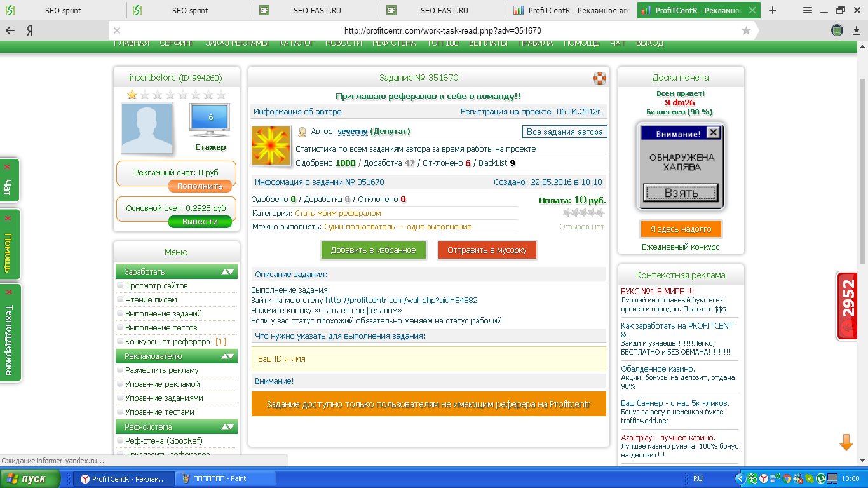Click the «Добавить в избранное» button
The height and width of the screenshot is (488, 868).
(374, 250)
